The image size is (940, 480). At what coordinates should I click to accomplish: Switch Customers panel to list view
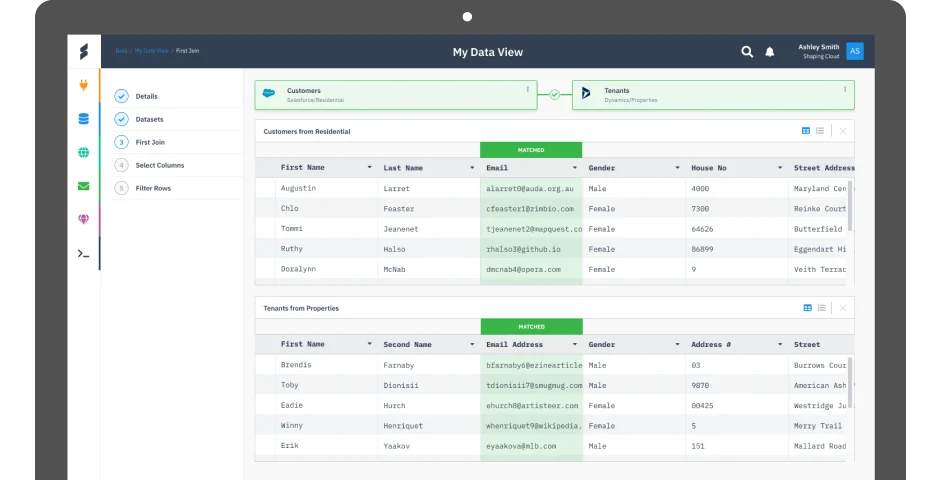click(820, 131)
